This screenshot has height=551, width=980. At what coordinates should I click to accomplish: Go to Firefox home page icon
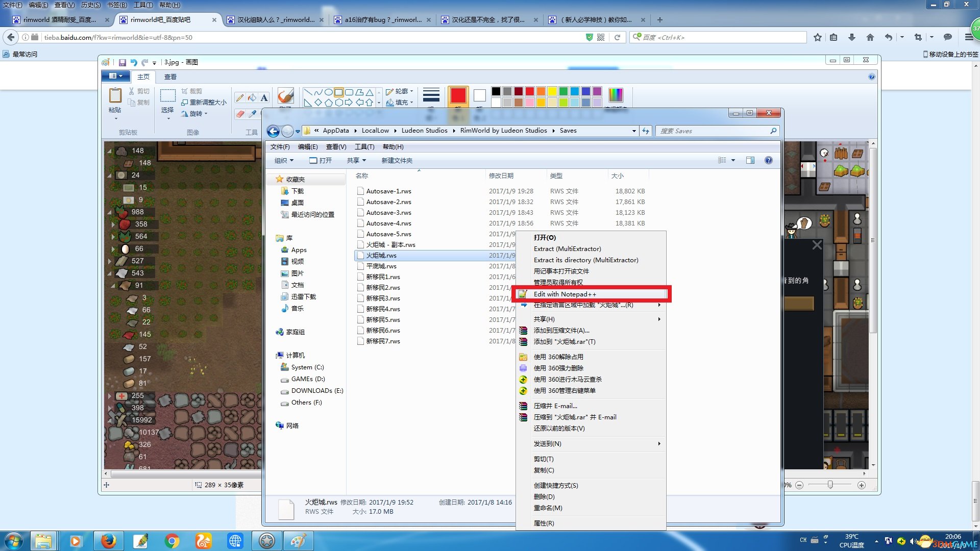[870, 37]
